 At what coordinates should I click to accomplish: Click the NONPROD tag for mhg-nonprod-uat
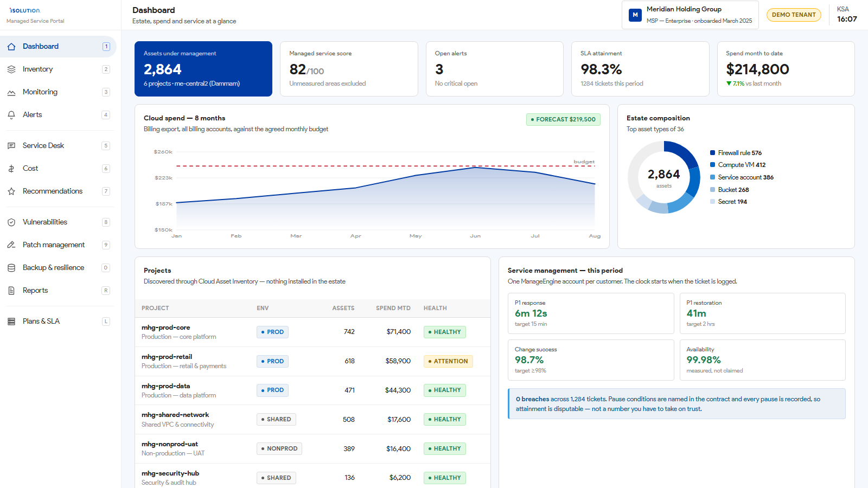coord(279,448)
